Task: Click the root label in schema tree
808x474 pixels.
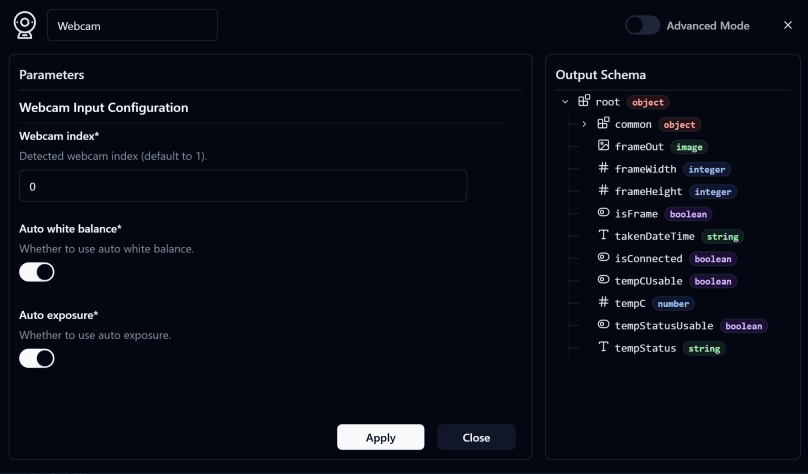Action: point(608,102)
